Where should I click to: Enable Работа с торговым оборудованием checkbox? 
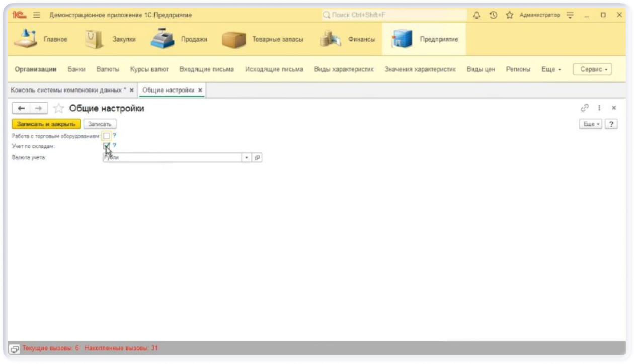(106, 136)
